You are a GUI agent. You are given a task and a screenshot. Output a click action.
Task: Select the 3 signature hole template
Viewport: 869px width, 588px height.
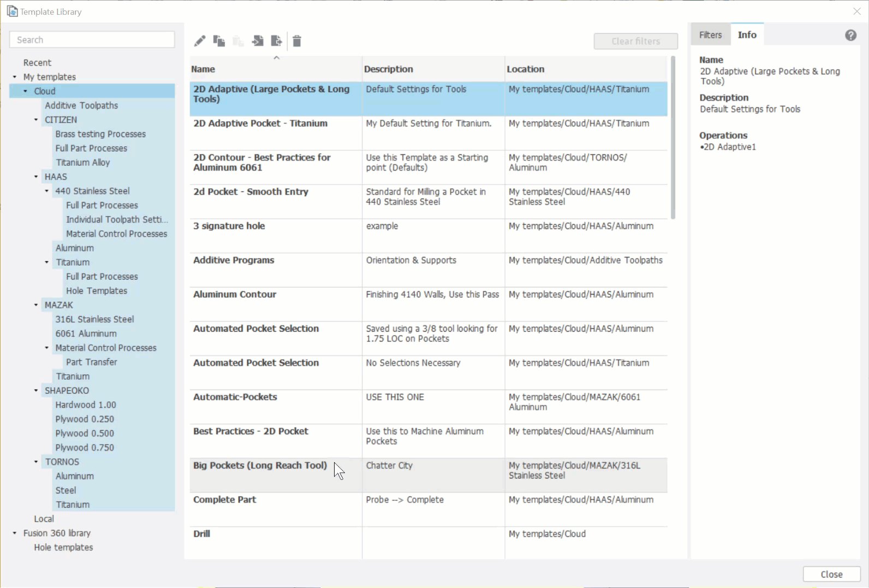[428, 236]
